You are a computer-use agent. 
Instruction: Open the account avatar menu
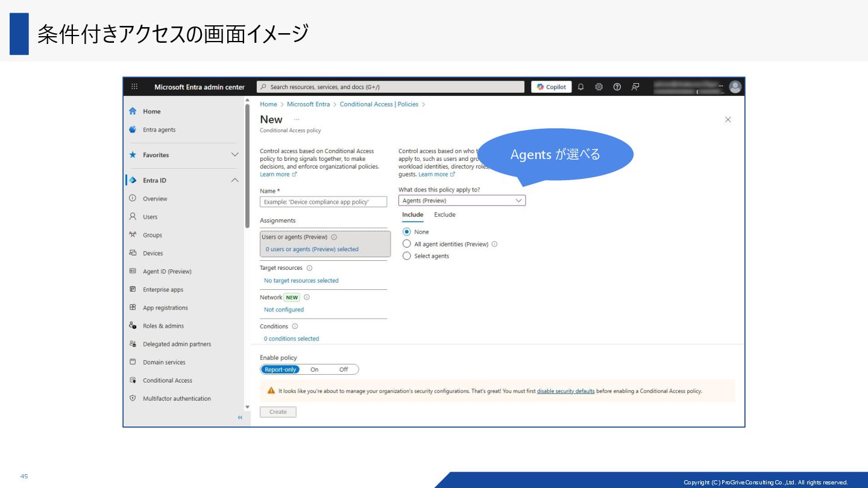(x=735, y=87)
